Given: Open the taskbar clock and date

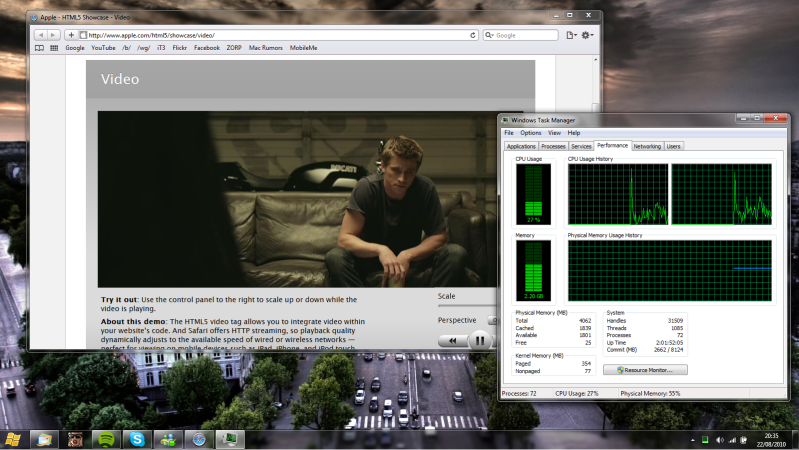Looking at the screenshot, I should coord(771,440).
